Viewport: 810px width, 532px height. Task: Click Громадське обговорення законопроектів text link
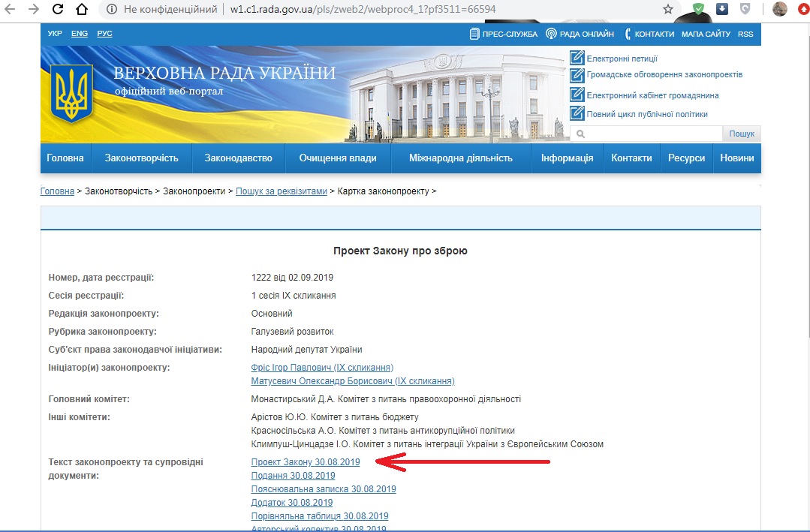(x=664, y=74)
